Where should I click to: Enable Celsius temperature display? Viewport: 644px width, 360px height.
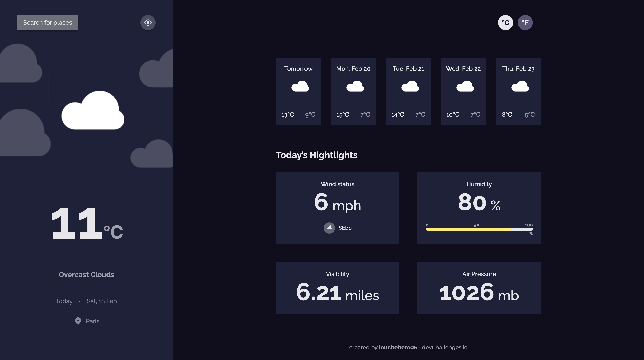505,22
